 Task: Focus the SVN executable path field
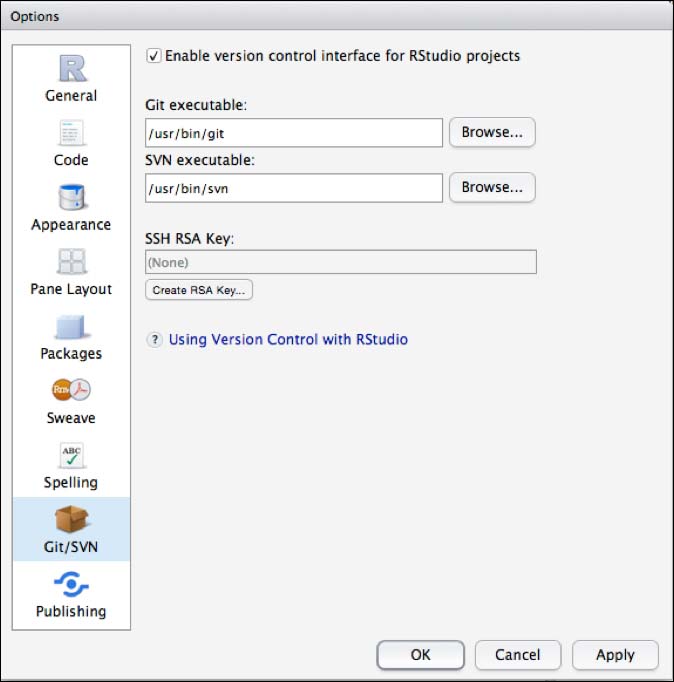tap(294, 188)
